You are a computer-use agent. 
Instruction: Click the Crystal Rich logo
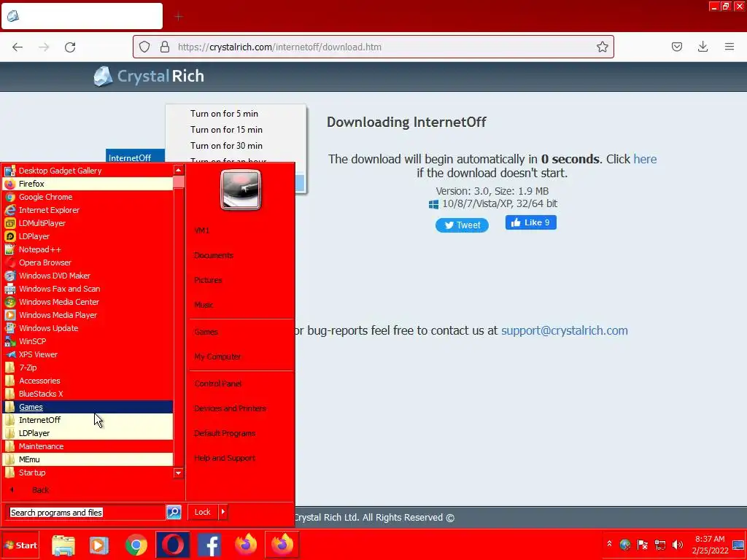[149, 76]
